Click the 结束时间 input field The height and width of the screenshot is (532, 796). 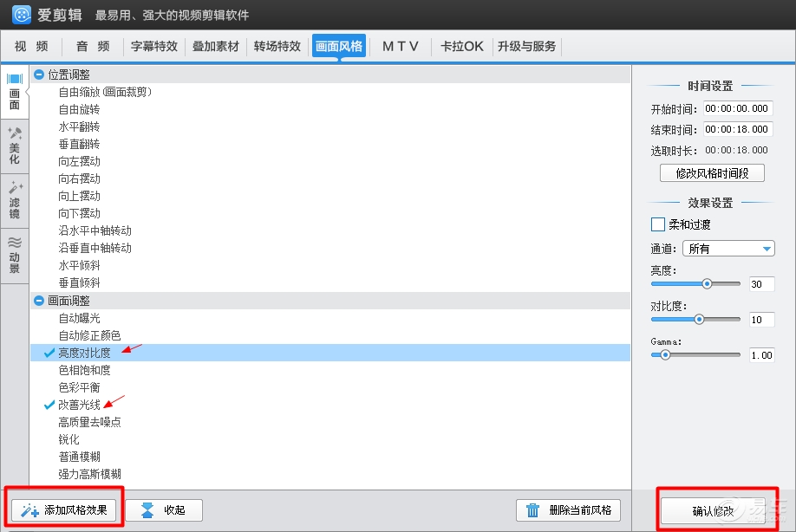coord(738,129)
